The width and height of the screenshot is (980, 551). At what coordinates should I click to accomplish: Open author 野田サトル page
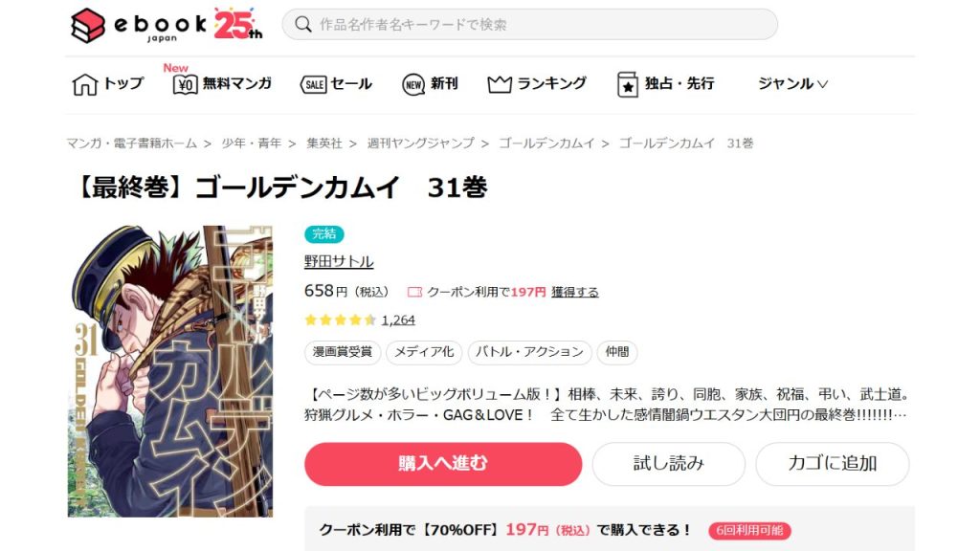pos(339,261)
